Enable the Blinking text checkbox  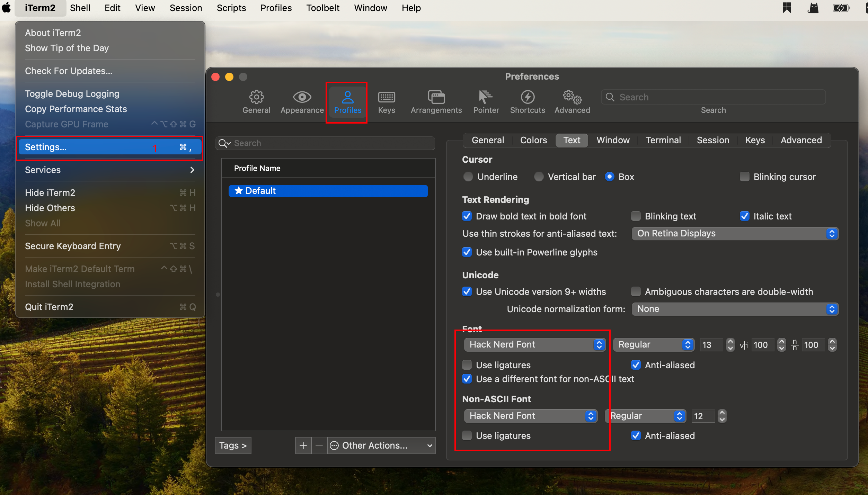[x=636, y=216]
